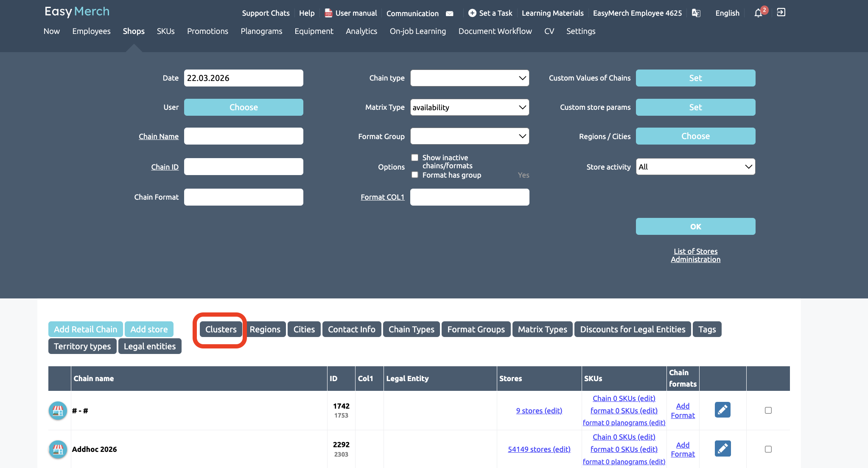Open the Planograms menu

click(261, 31)
